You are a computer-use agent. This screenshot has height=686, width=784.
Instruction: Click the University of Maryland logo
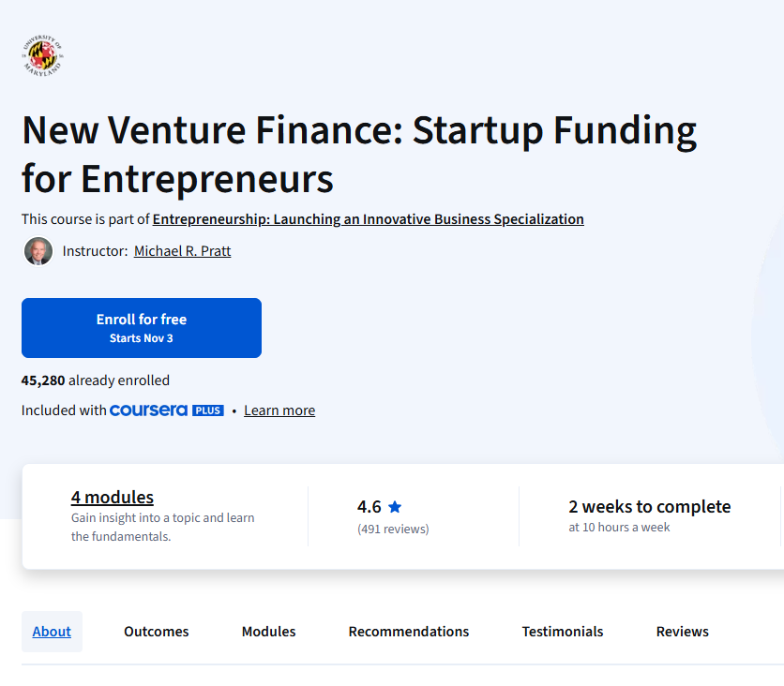[42, 55]
